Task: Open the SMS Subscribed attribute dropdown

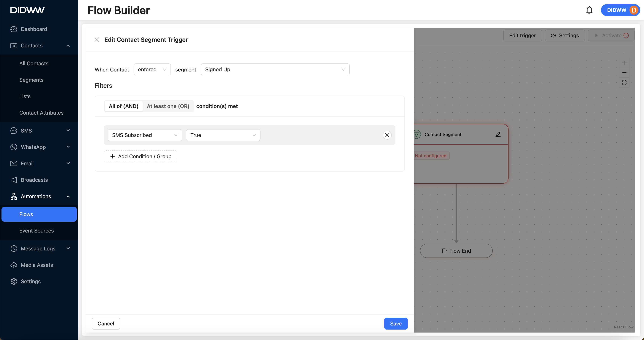Action: click(x=144, y=135)
